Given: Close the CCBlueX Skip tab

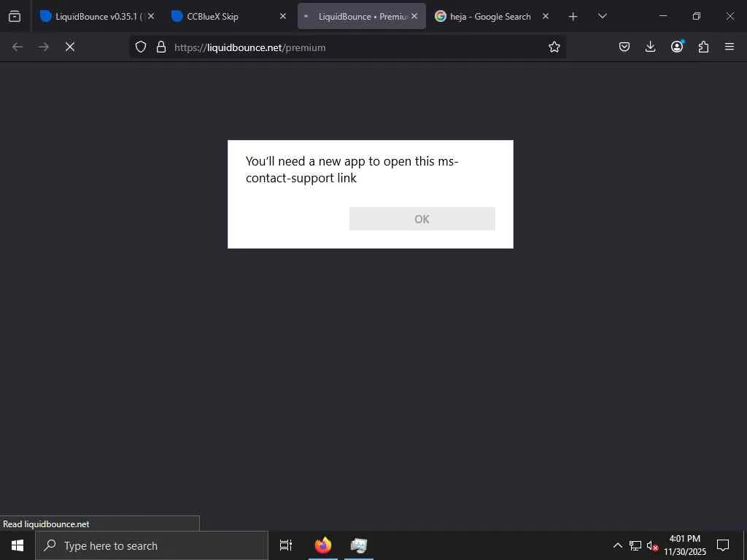Looking at the screenshot, I should coord(282,16).
